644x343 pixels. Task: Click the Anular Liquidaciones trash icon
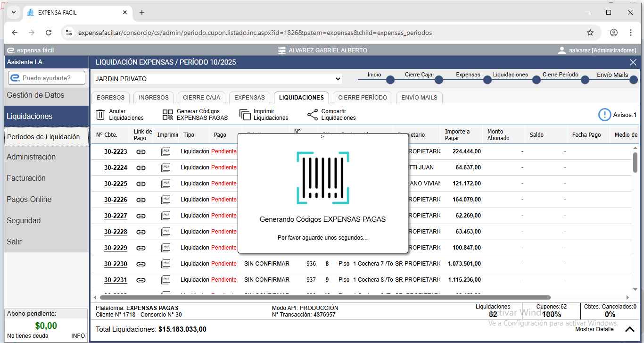(x=100, y=115)
